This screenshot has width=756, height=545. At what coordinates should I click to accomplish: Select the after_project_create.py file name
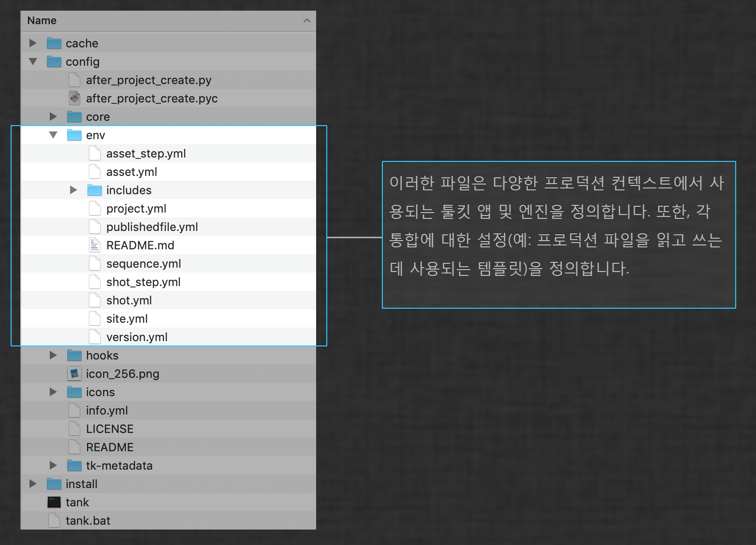click(x=149, y=80)
